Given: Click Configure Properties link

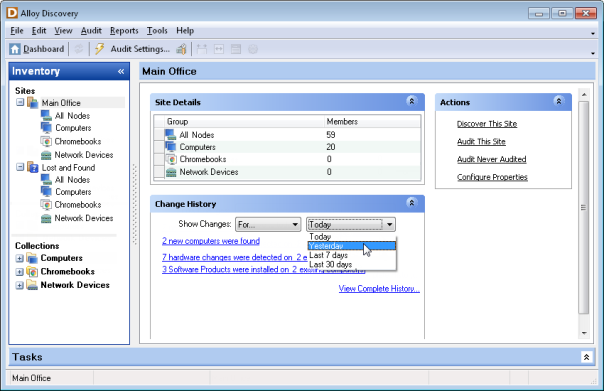Looking at the screenshot, I should coord(492,177).
